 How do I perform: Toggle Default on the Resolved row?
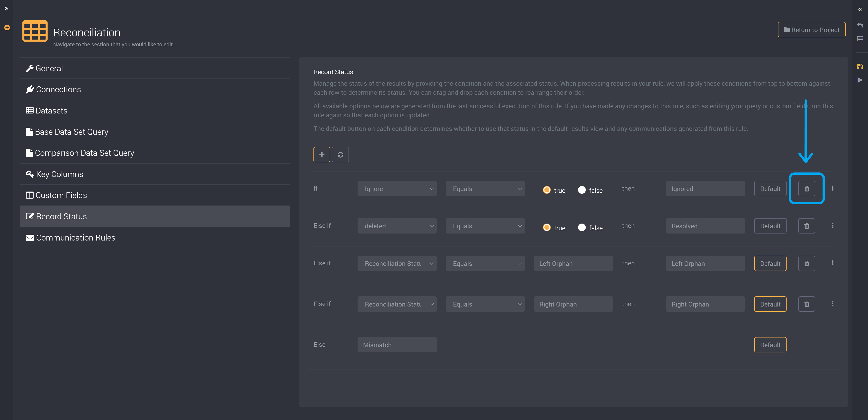[x=770, y=226]
